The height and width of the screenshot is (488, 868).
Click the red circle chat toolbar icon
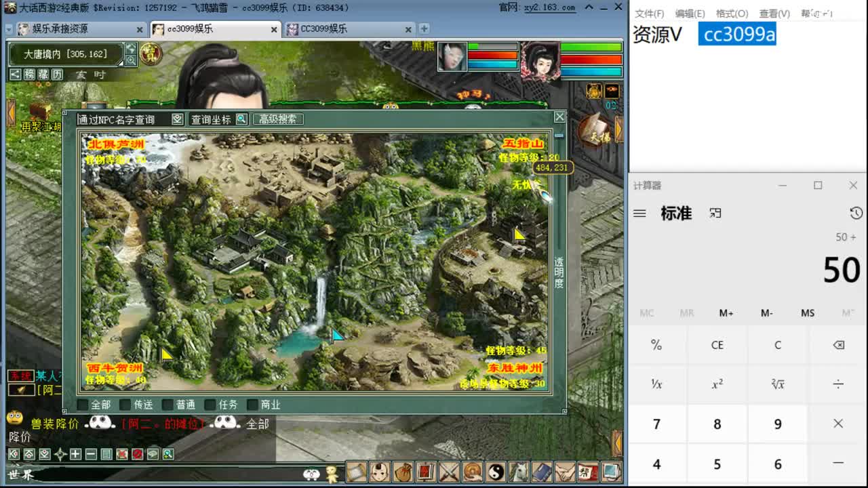[138, 454]
